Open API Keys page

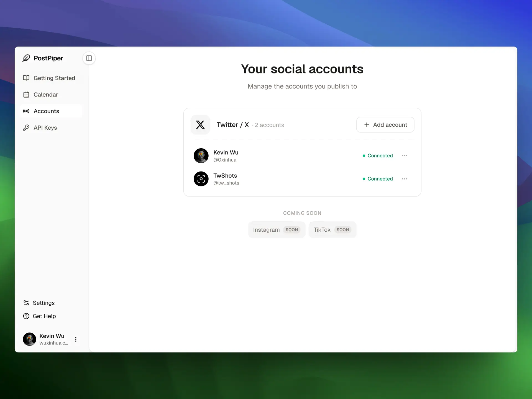(x=51, y=128)
